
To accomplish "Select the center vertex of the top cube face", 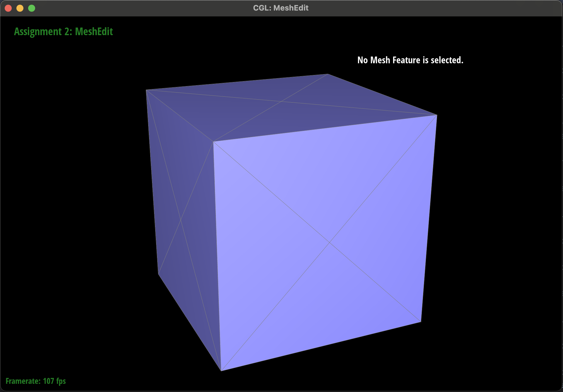I will (281, 102).
